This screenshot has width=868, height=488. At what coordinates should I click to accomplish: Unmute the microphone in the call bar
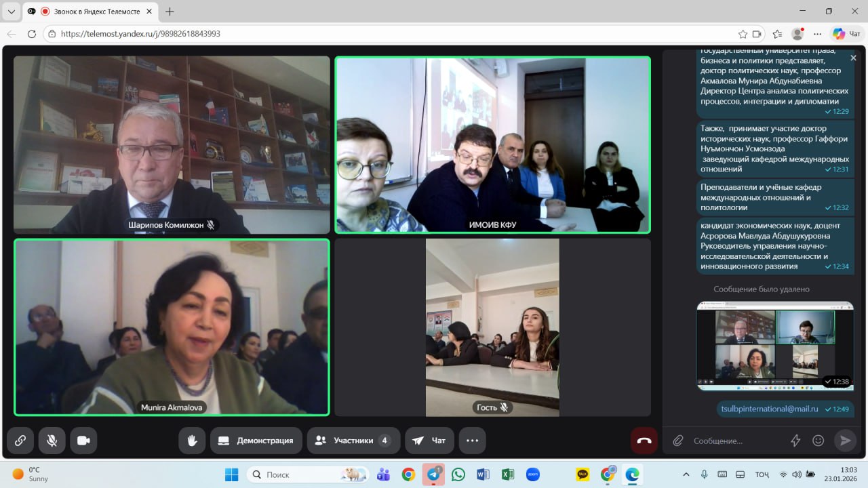point(52,441)
